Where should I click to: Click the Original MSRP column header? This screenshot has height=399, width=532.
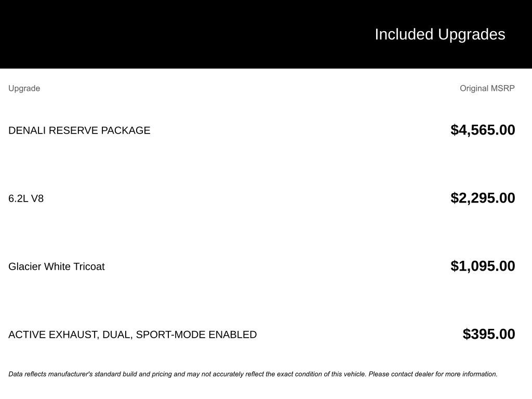pyautogui.click(x=487, y=88)
